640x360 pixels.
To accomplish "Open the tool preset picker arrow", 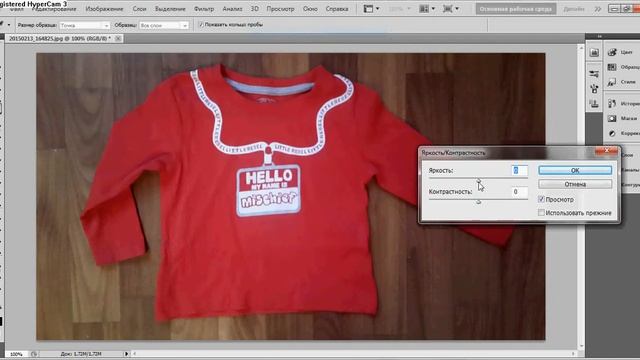I will (9, 25).
